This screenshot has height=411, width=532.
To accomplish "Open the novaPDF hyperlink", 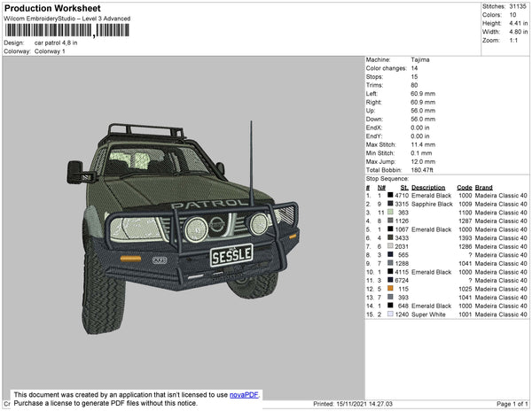I will [x=244, y=395].
